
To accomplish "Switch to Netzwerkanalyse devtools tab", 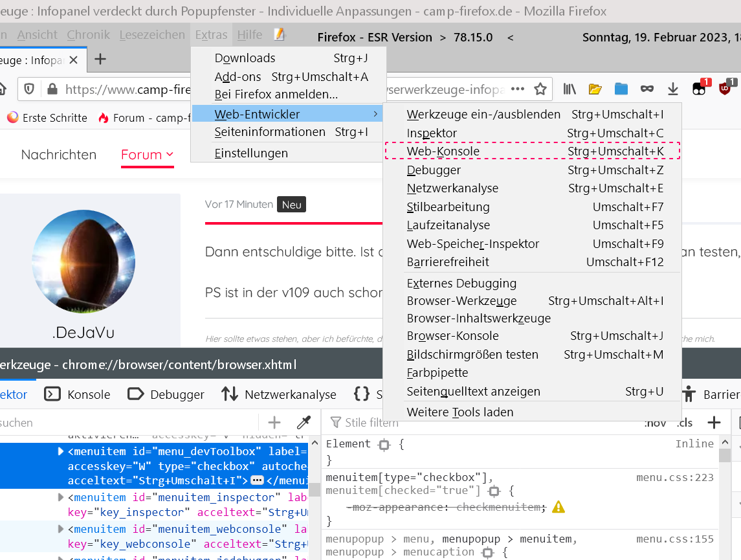I will [x=278, y=394].
